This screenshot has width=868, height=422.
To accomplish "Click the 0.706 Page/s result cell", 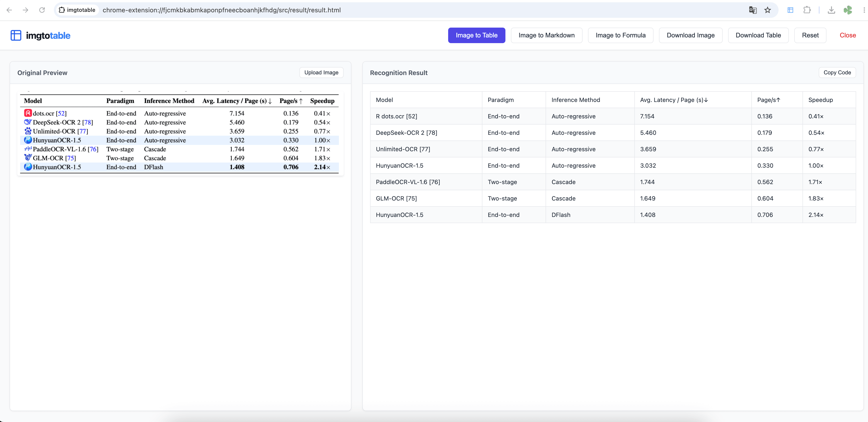I will click(777, 215).
